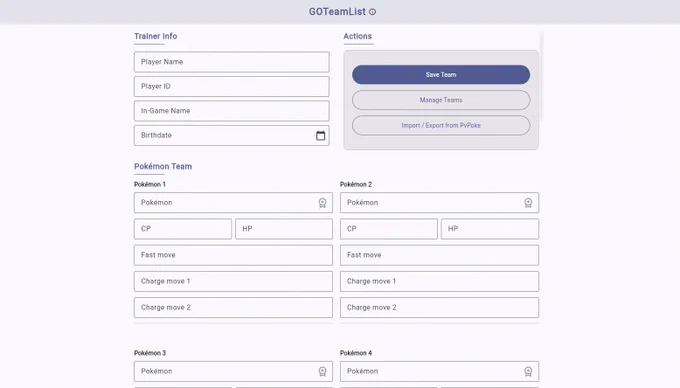Click the Trainer Info heading
This screenshot has width=680, height=388.
pyautogui.click(x=156, y=36)
